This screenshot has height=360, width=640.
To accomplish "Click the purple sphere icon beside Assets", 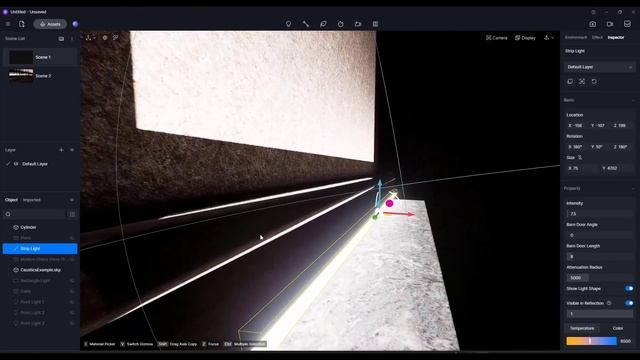I will tap(75, 24).
